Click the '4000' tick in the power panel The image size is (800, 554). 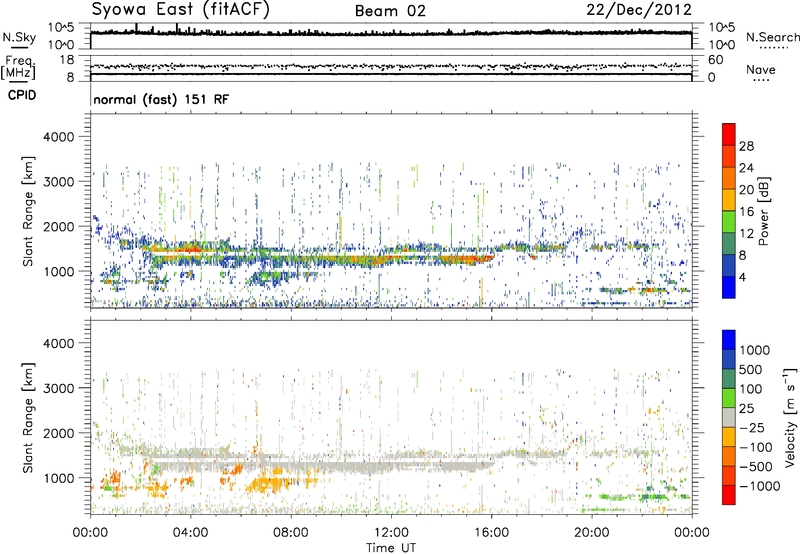pyautogui.click(x=59, y=137)
